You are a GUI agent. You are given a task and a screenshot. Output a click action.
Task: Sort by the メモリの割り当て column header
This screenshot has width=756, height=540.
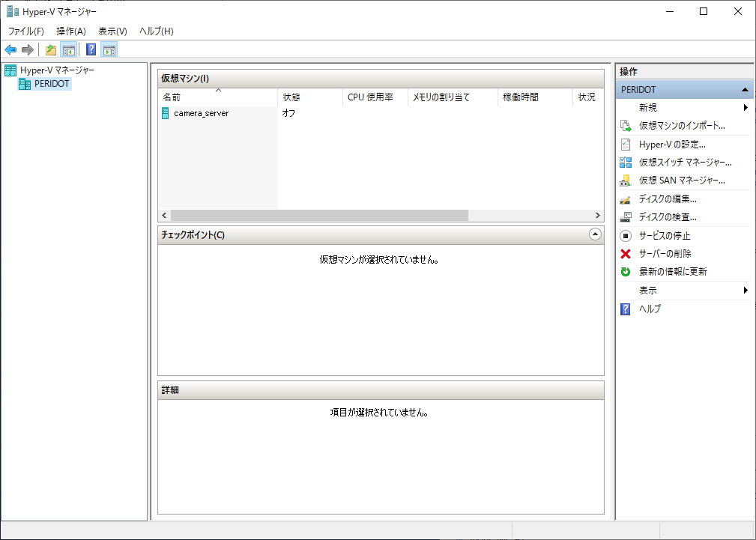point(453,97)
